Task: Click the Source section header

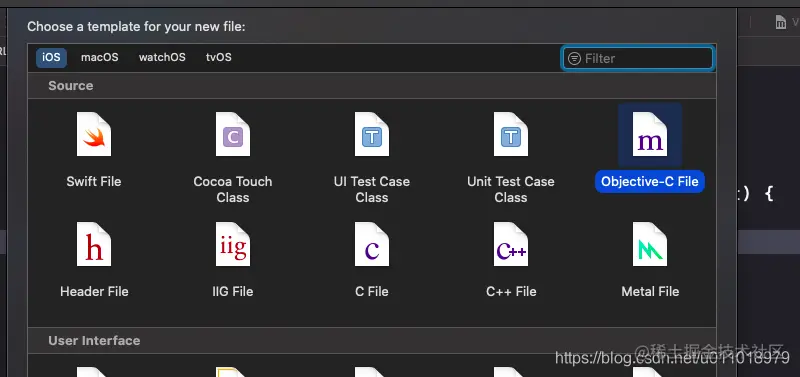Action: pos(71,86)
